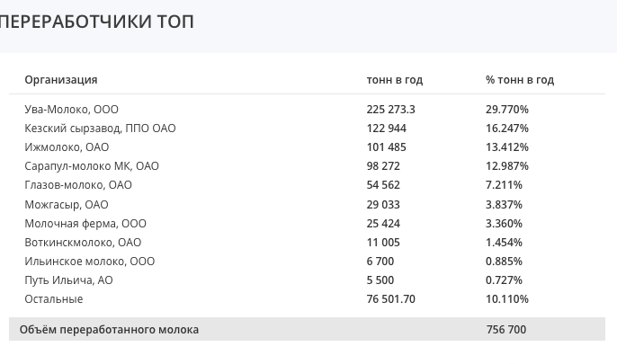Click Глазов-молоко, ОАО organization name
This screenshot has width=617, height=364.
(78, 185)
